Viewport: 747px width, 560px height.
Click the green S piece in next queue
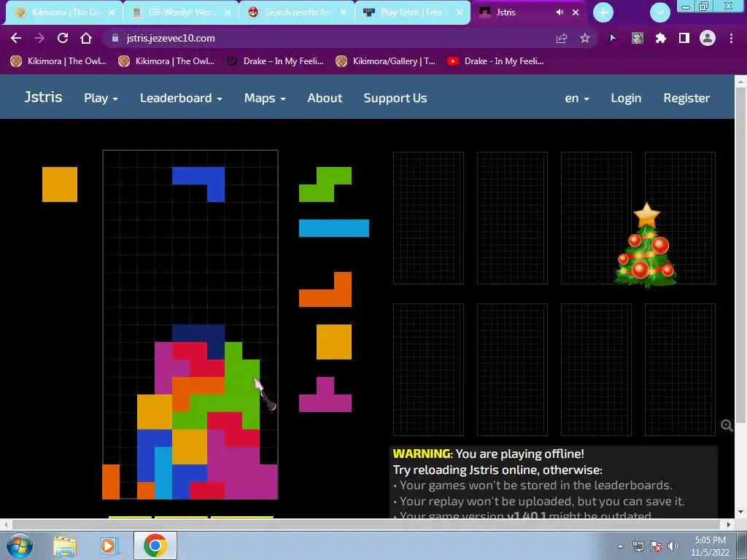coord(325,184)
